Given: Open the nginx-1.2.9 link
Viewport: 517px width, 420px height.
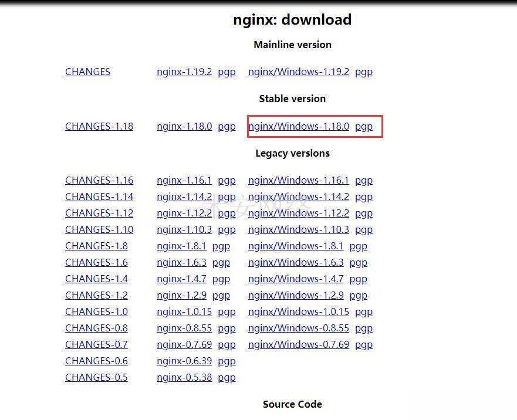Looking at the screenshot, I should point(182,296).
